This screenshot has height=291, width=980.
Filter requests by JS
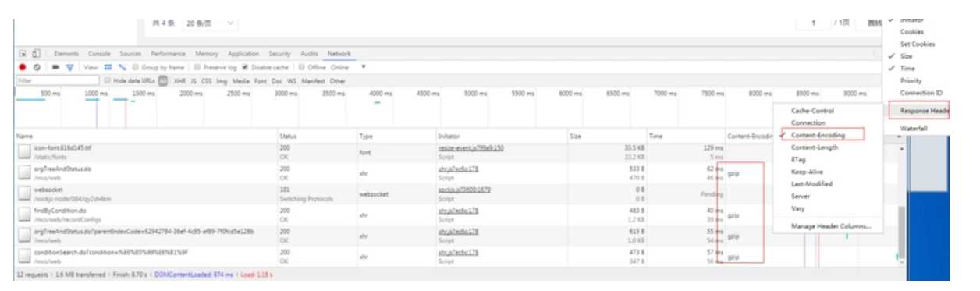(x=194, y=80)
